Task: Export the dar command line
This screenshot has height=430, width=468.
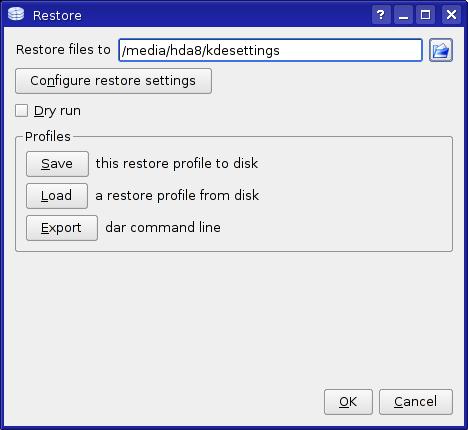Action: (62, 228)
